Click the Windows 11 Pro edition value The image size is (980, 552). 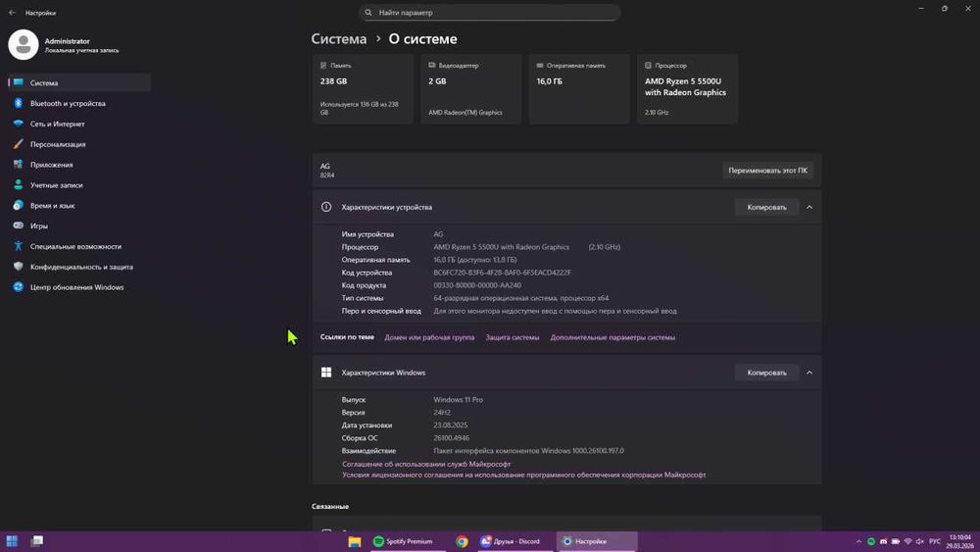(458, 399)
